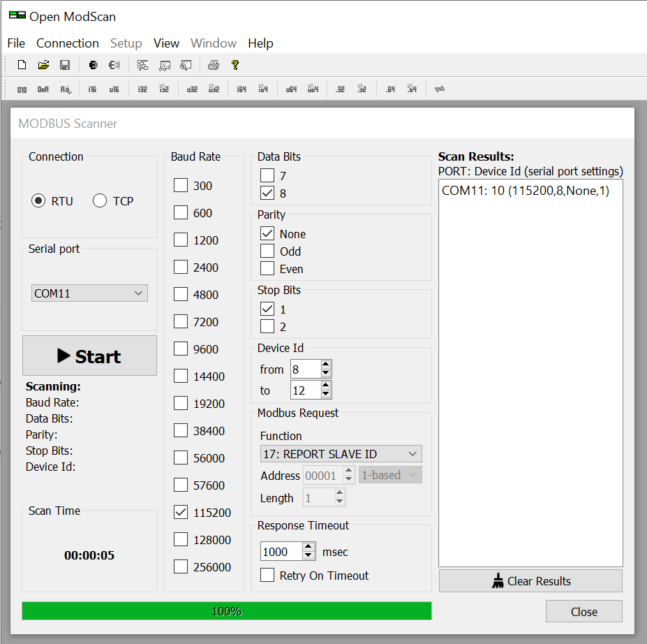Viewport: 647px width, 644px height.
Task: Enable the 300 baud rate checkbox
Action: tap(181, 185)
